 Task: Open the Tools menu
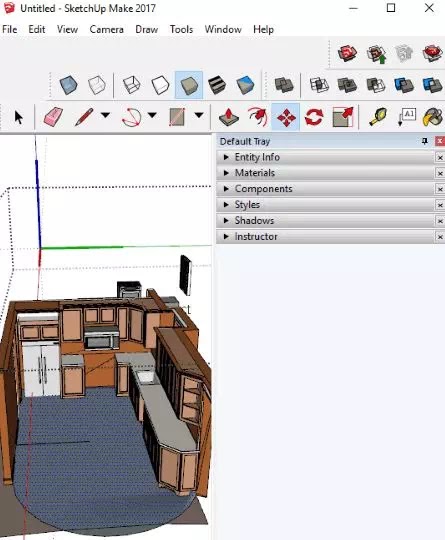tap(181, 30)
